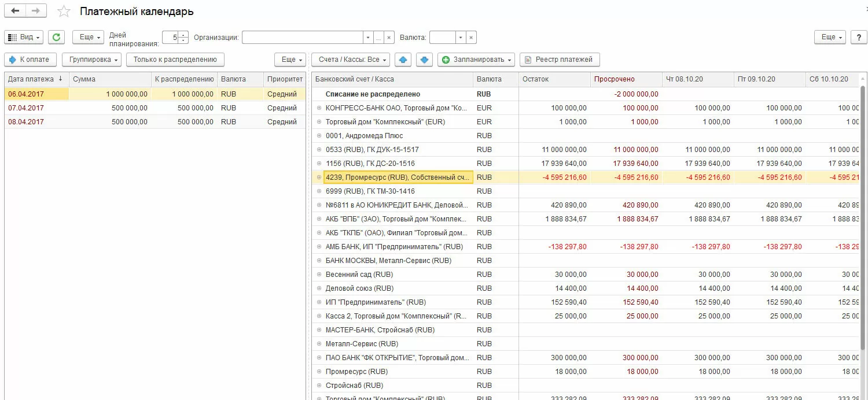Viewport: 868px width, 400px height.
Task: Open the Группировка menu
Action: (91, 60)
